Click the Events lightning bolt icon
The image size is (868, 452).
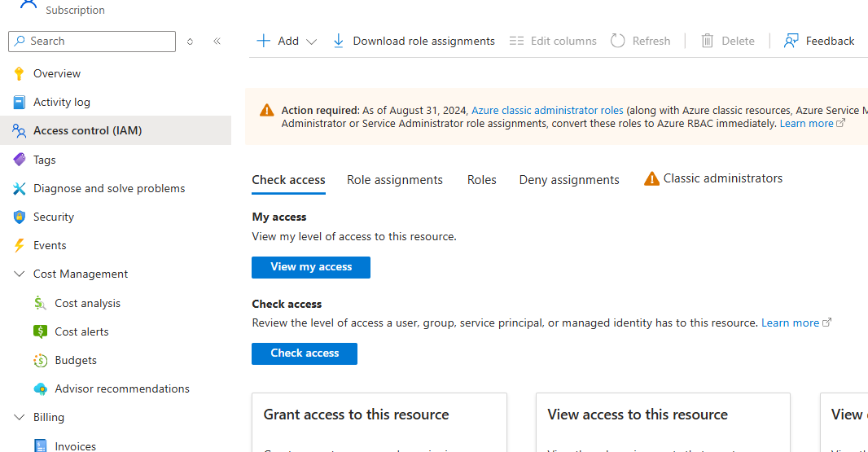click(19, 245)
